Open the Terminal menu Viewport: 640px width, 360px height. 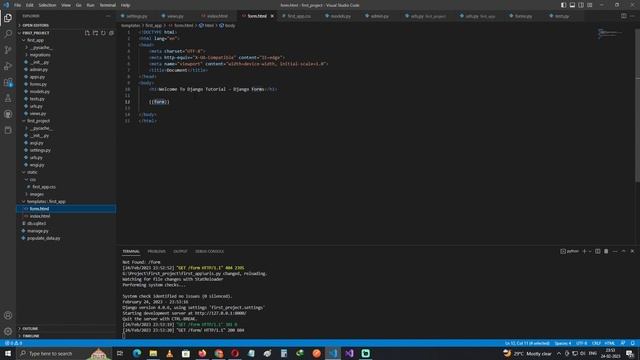tap(108, 5)
